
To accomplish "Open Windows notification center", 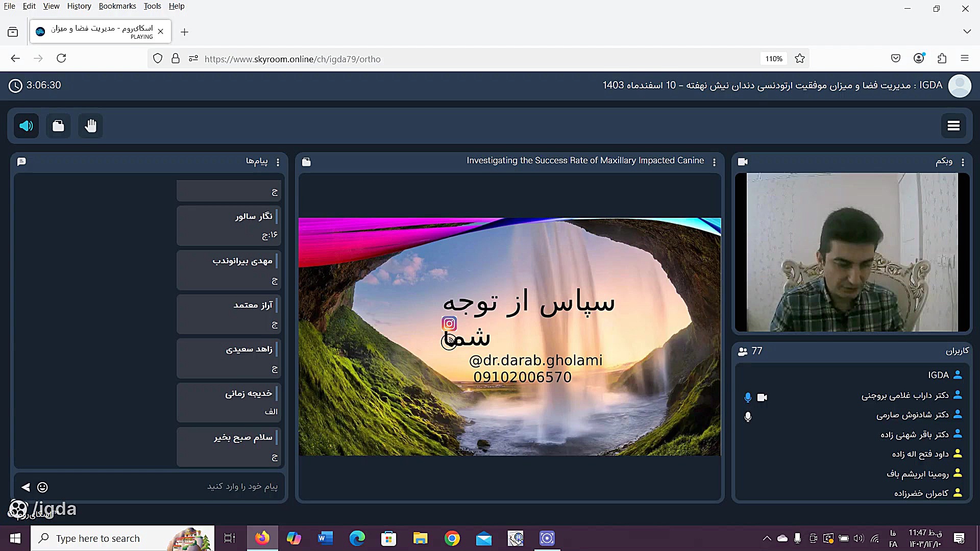I will (x=959, y=538).
